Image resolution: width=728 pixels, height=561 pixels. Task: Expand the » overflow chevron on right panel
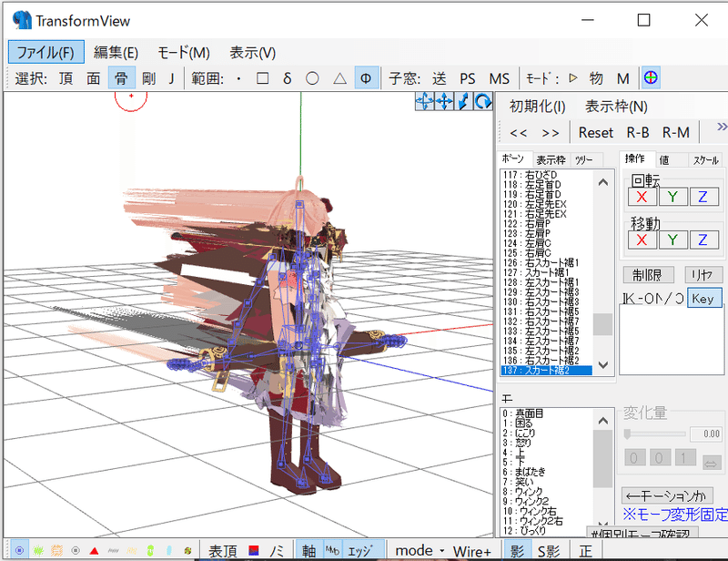[x=721, y=127]
